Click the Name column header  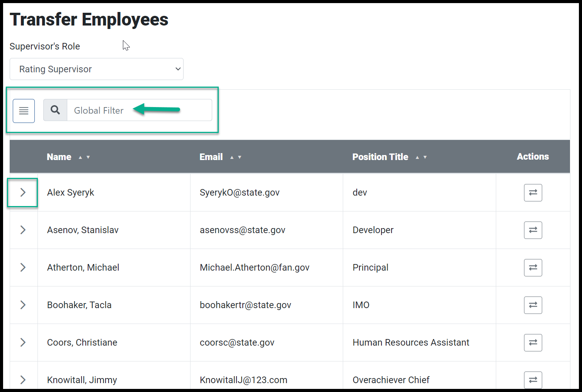(x=59, y=157)
